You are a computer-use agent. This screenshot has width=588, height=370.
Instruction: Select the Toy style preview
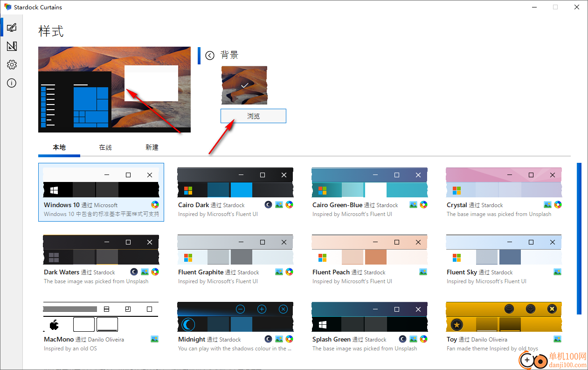(x=504, y=317)
